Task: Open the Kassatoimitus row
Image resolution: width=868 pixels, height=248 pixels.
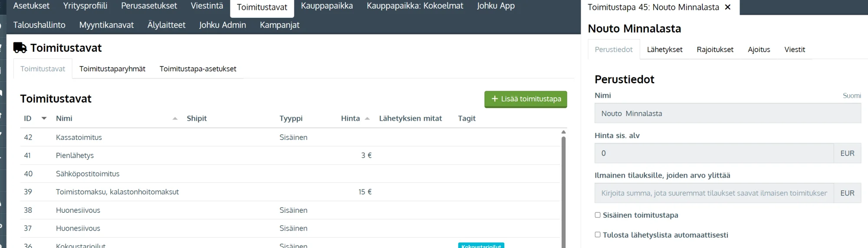Action: pyautogui.click(x=290, y=137)
